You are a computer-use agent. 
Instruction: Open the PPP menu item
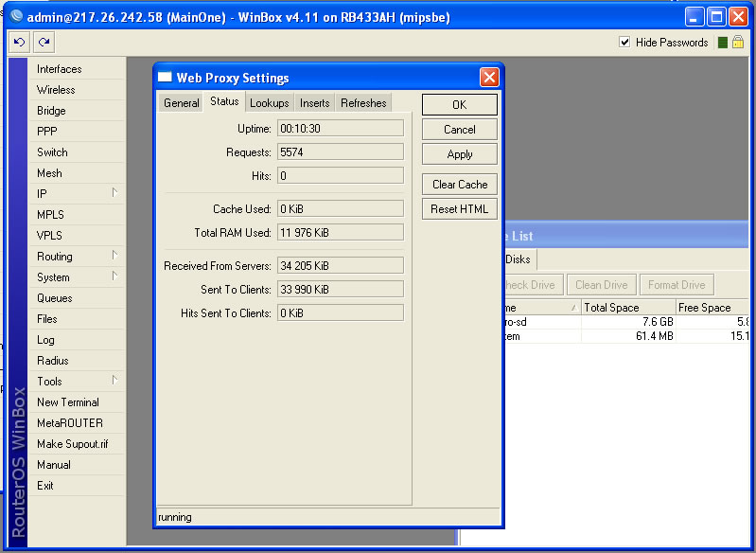pyautogui.click(x=77, y=132)
